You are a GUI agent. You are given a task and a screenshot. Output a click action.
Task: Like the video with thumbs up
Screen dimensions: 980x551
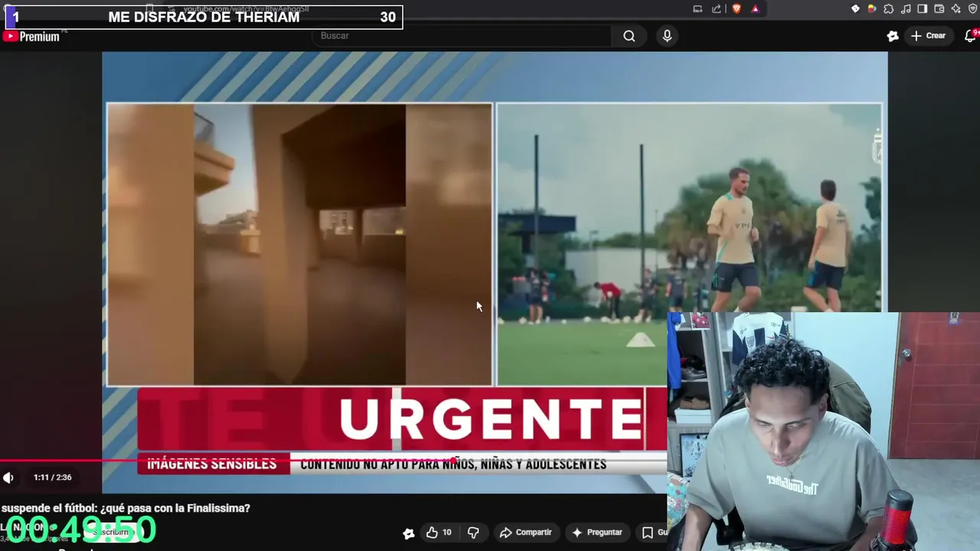click(439, 533)
